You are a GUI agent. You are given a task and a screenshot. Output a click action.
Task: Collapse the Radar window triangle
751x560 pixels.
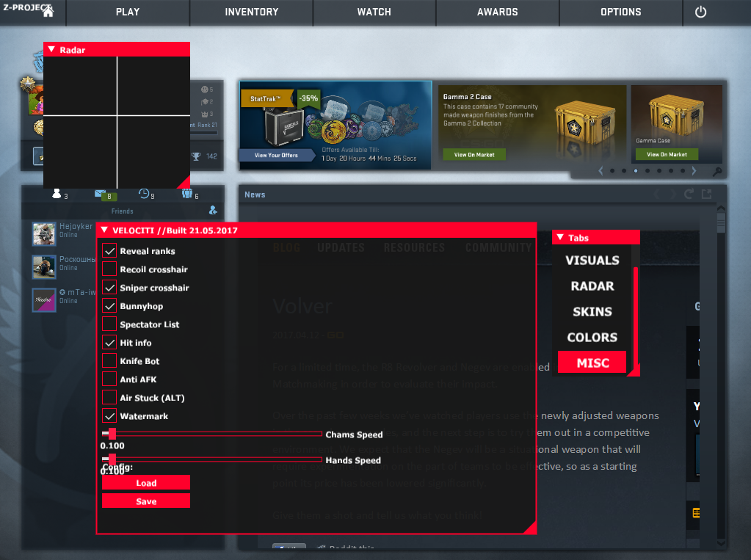click(x=51, y=49)
